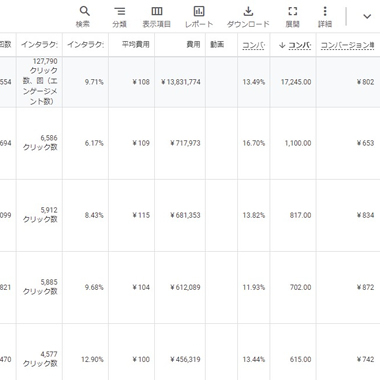The height and width of the screenshot is (380, 380).
Task: Click the 6,586 クリック数 cell
Action: pos(40,143)
